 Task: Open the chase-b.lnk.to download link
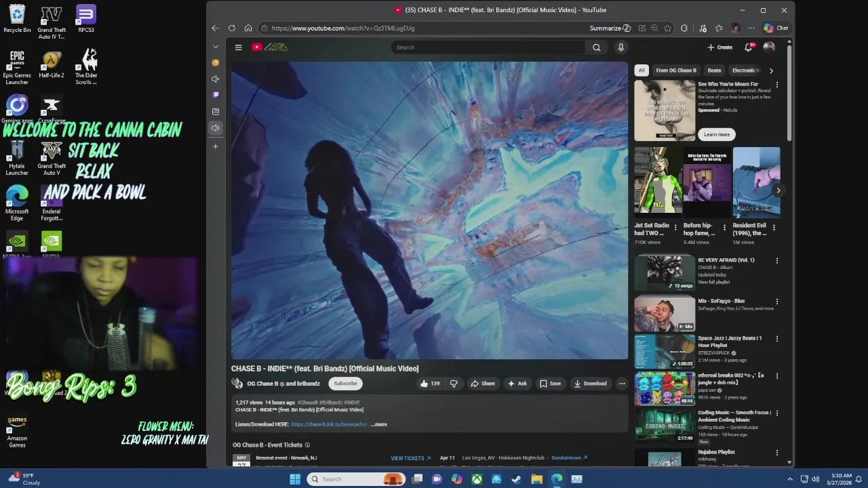pyautogui.click(x=330, y=424)
